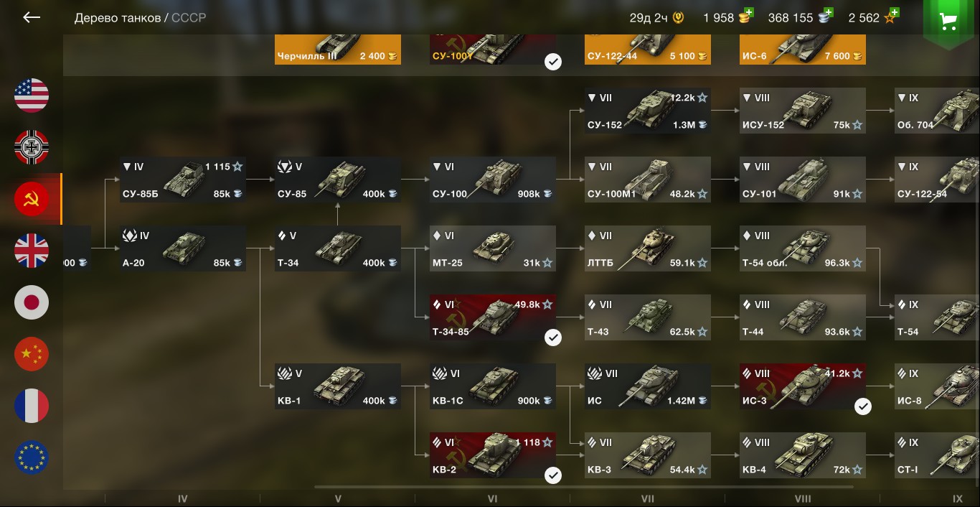Image resolution: width=980 pixels, height=507 pixels.
Task: Select the China flag nation icon
Action: tap(32, 354)
